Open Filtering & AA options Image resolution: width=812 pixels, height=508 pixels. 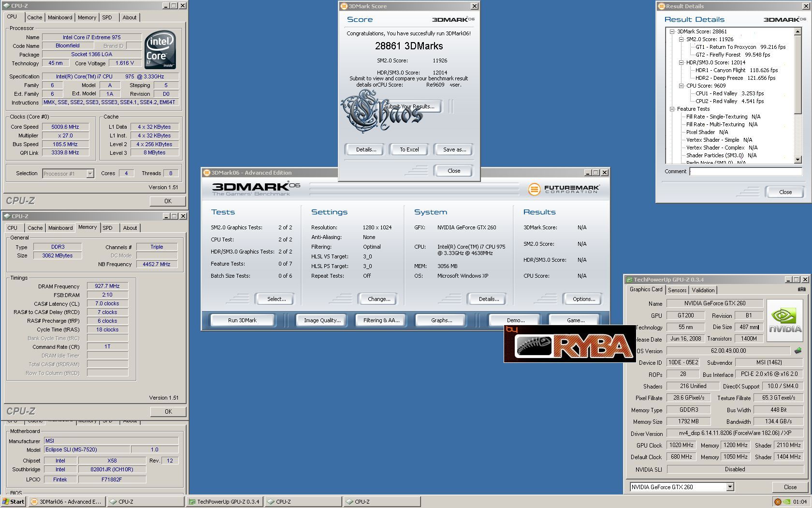(x=381, y=320)
